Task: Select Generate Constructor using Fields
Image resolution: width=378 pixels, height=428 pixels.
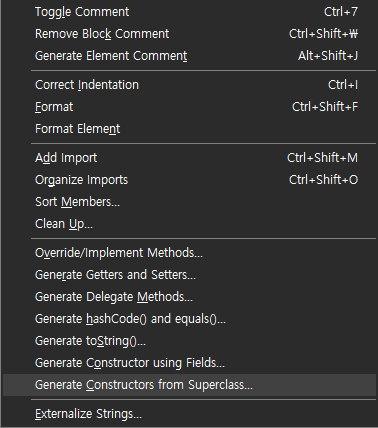Action: coord(189,363)
